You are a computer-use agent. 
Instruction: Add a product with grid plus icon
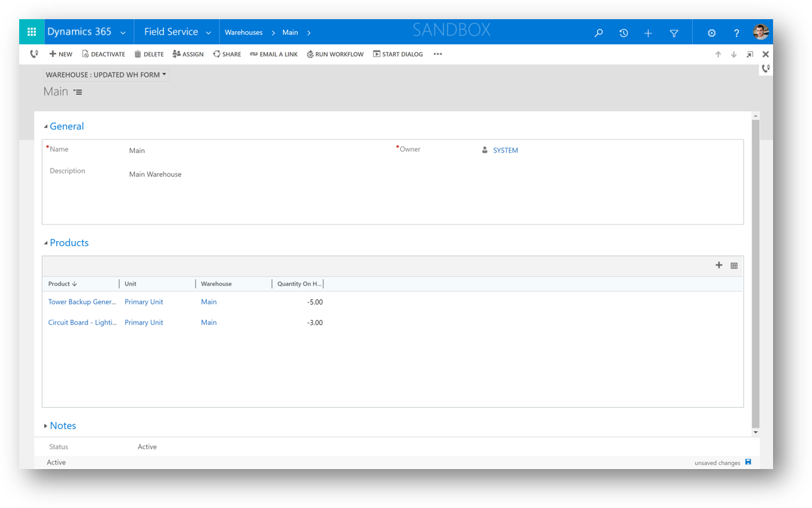719,265
